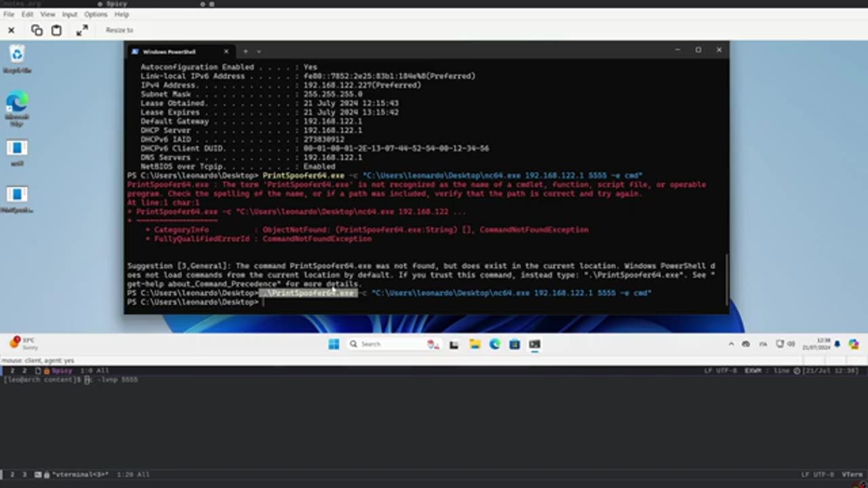868x488 pixels.
Task: Select the third desktop icon below Edge
Action: point(17,152)
